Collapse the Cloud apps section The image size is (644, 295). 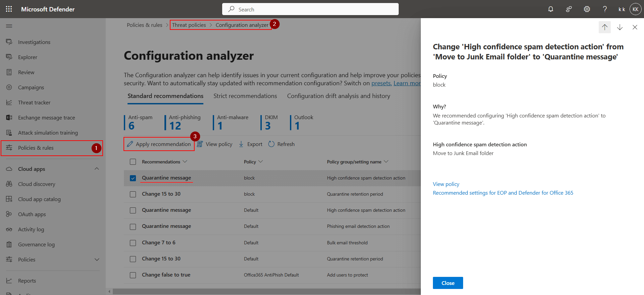(x=97, y=169)
